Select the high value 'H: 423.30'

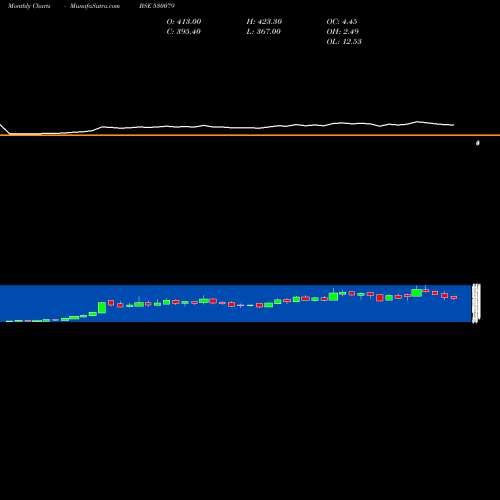pyautogui.click(x=264, y=22)
